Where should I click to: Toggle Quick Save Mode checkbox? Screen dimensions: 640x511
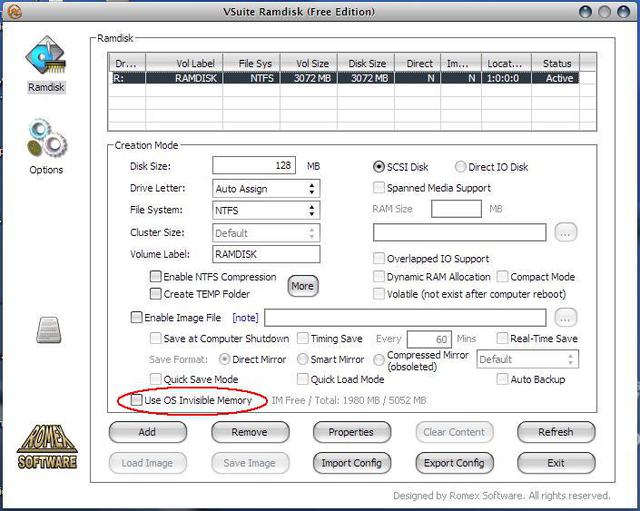[155, 379]
